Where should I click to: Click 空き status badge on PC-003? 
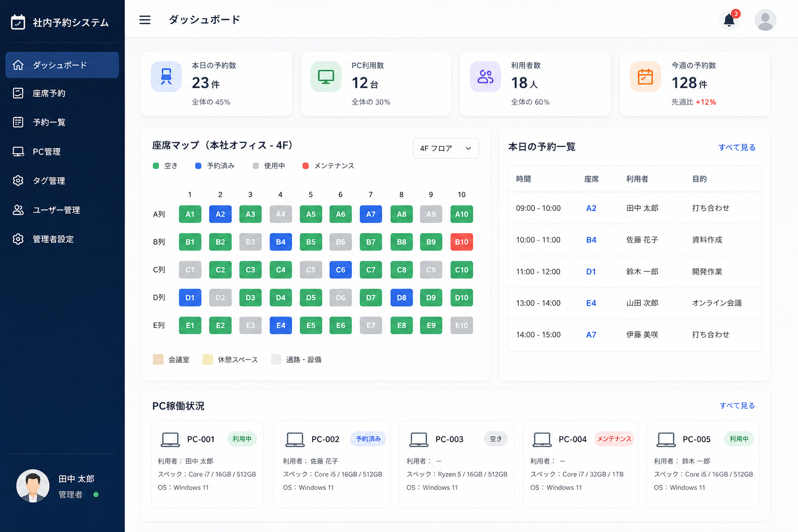[x=496, y=439]
